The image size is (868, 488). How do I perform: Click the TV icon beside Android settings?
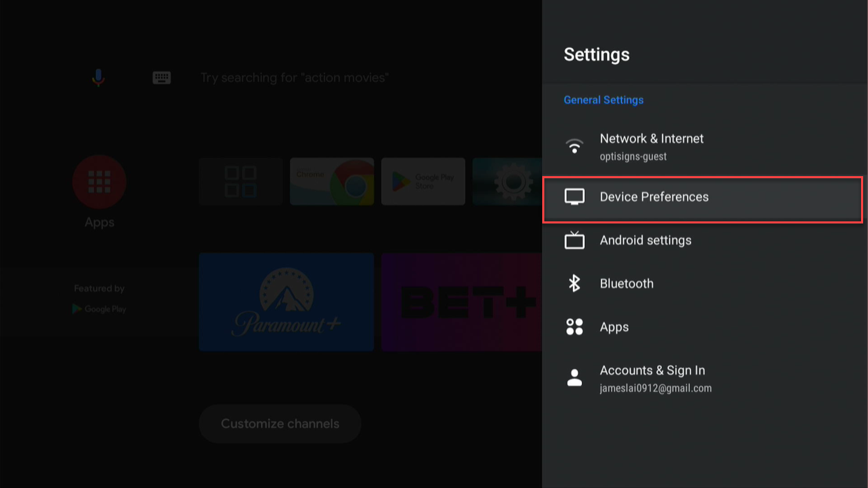[x=574, y=240]
